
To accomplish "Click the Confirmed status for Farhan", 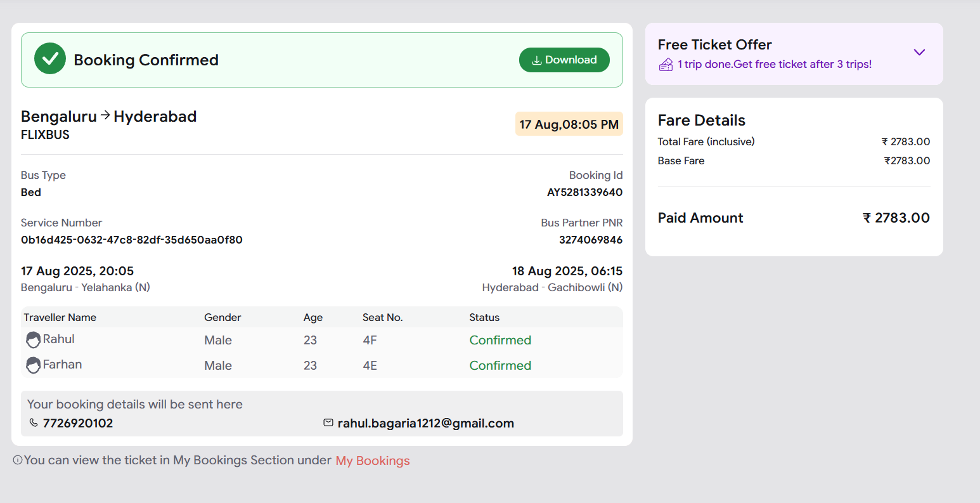I will 500,365.
